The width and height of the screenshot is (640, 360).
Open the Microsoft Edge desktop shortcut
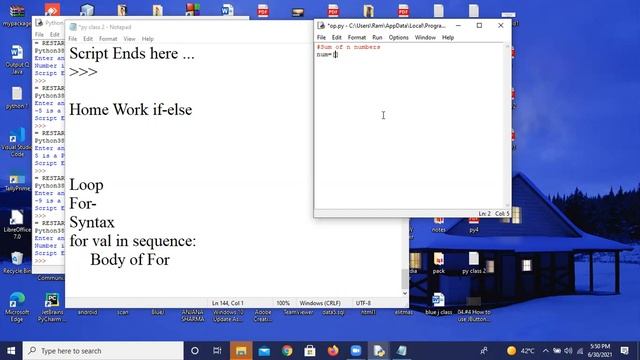coord(17,307)
